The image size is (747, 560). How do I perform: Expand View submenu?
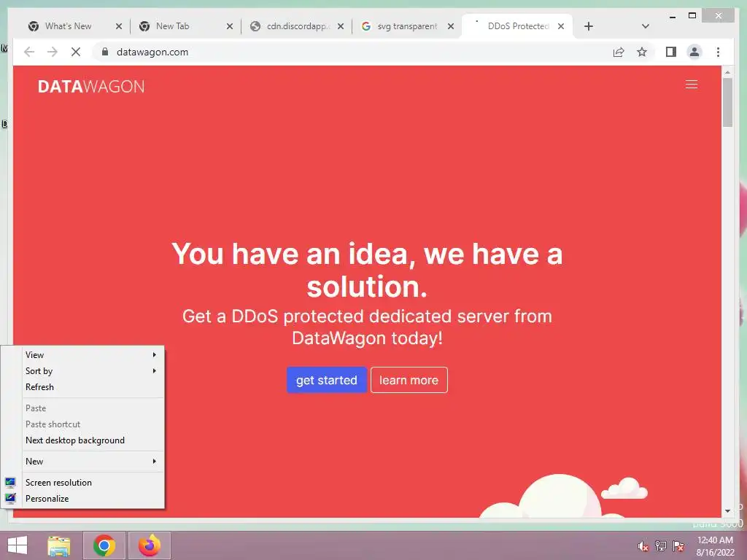coord(83,355)
